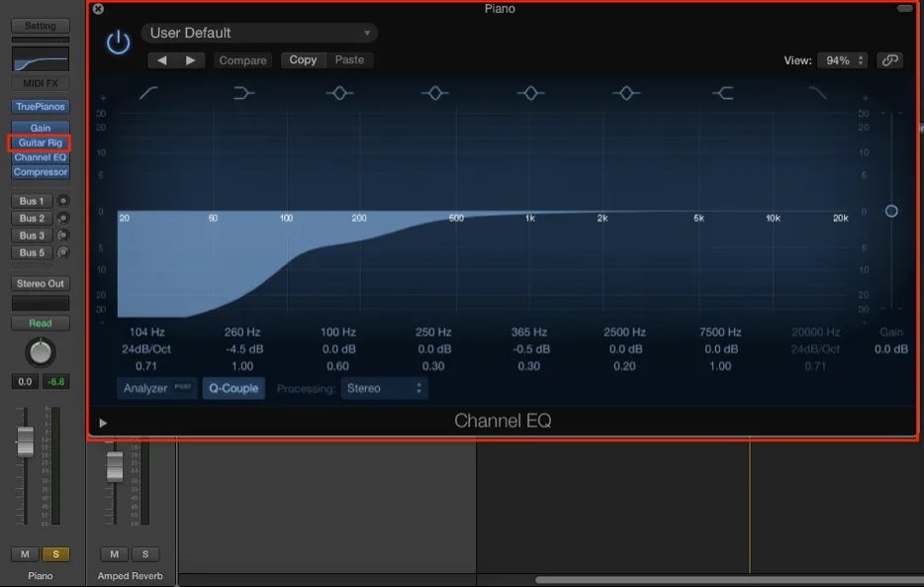924x587 pixels.
Task: Toggle the high shelf band icon
Action: click(x=722, y=92)
